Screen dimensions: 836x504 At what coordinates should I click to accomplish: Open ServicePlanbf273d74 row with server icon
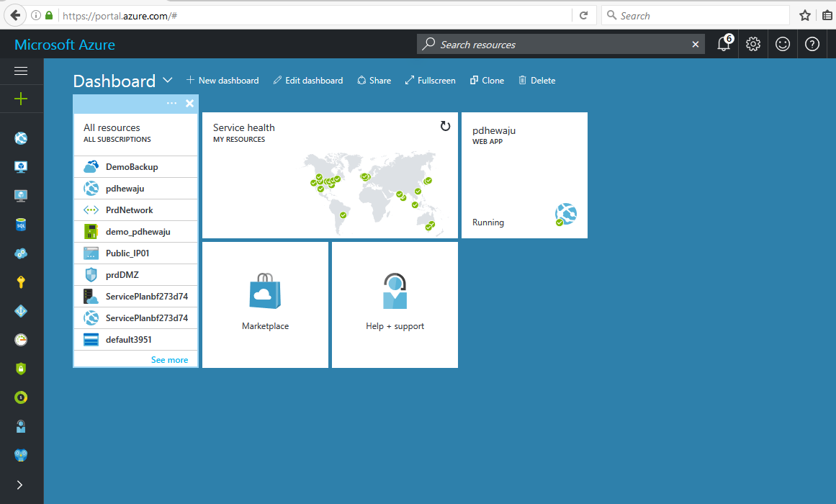point(135,297)
